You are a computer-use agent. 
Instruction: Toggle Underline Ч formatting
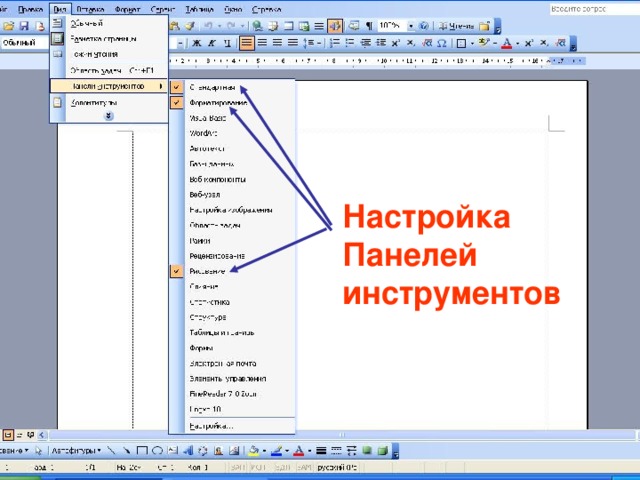227,43
